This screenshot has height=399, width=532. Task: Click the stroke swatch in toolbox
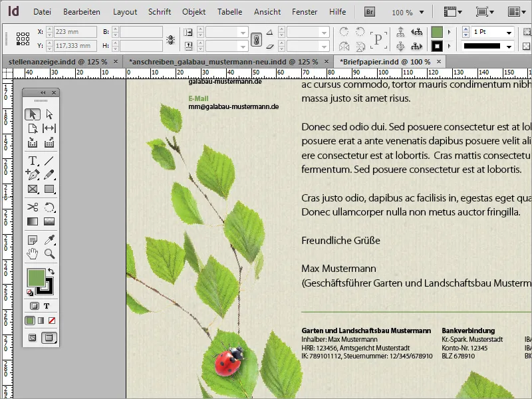coord(48,289)
